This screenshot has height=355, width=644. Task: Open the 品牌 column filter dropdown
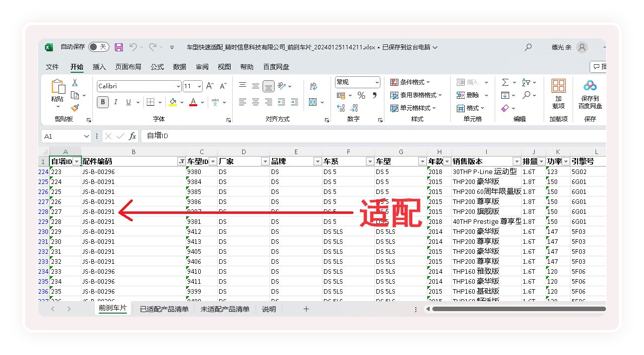[317, 162]
